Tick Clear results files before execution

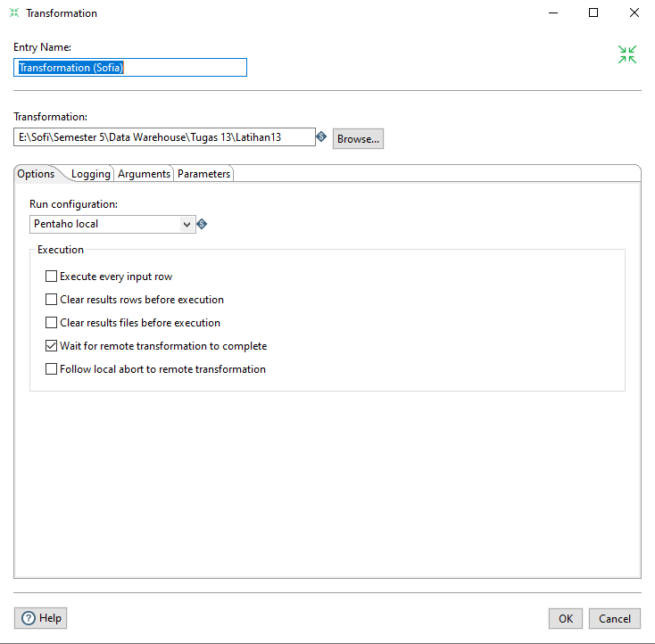[x=51, y=323]
